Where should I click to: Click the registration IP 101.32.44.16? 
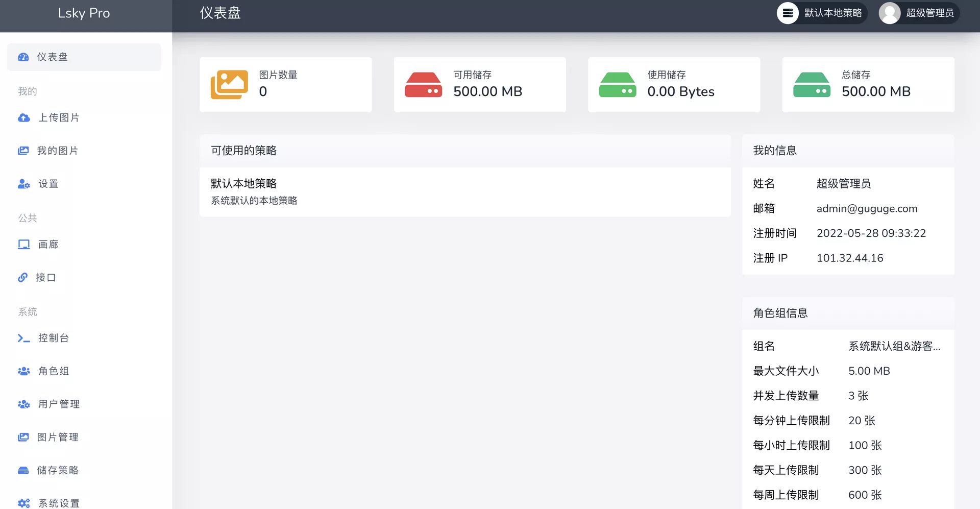pyautogui.click(x=850, y=258)
